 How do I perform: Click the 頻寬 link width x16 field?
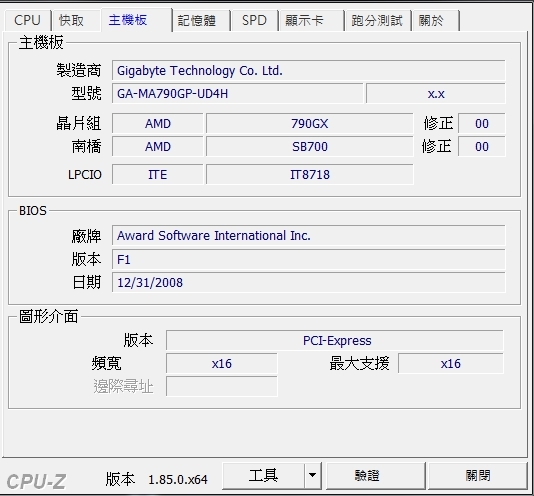[x=222, y=363]
